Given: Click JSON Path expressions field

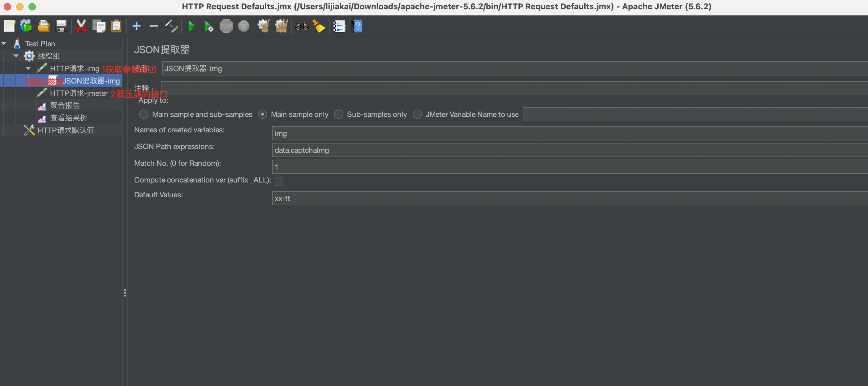Looking at the screenshot, I should (570, 150).
